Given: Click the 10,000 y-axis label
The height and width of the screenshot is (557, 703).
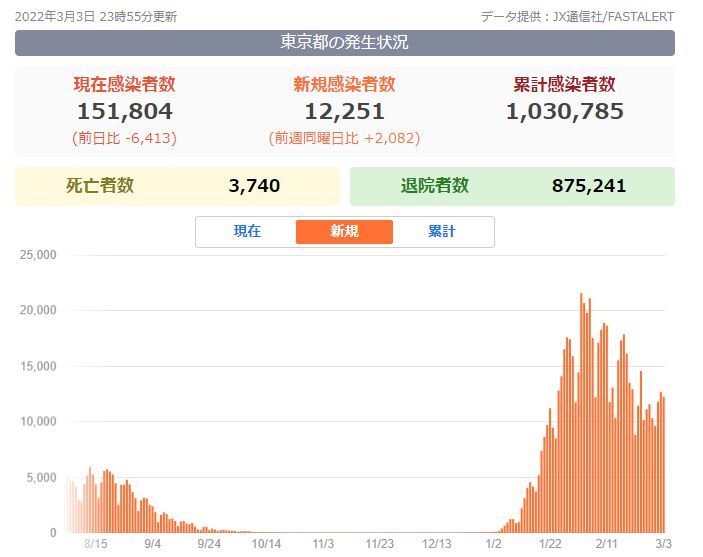Looking at the screenshot, I should pos(38,422).
